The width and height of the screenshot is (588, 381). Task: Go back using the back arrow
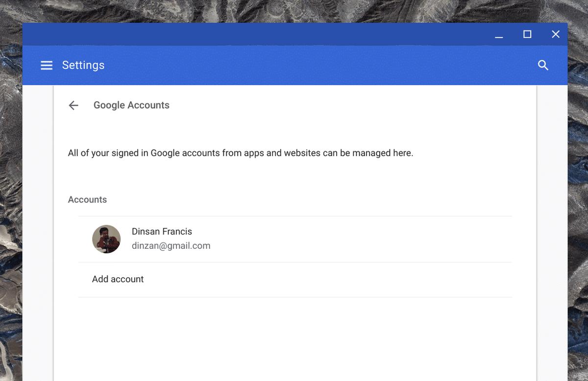(73, 105)
